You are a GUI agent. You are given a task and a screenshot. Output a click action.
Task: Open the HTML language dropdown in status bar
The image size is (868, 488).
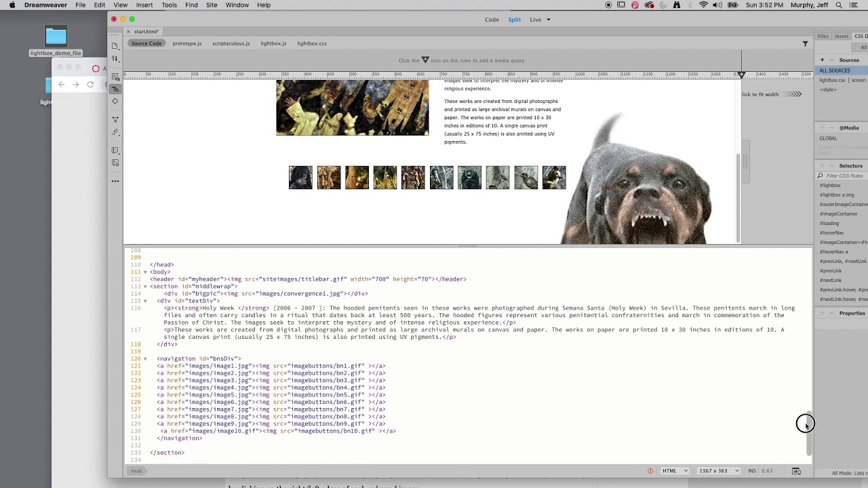[675, 470]
